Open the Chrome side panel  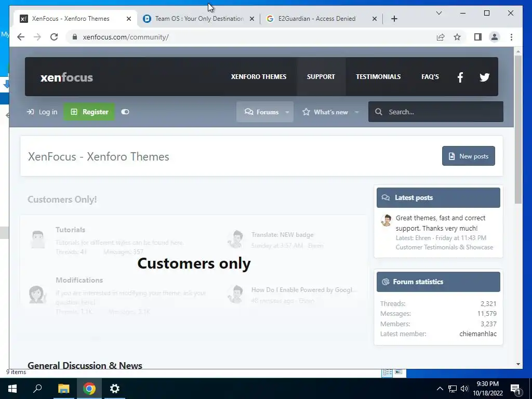[x=478, y=37]
